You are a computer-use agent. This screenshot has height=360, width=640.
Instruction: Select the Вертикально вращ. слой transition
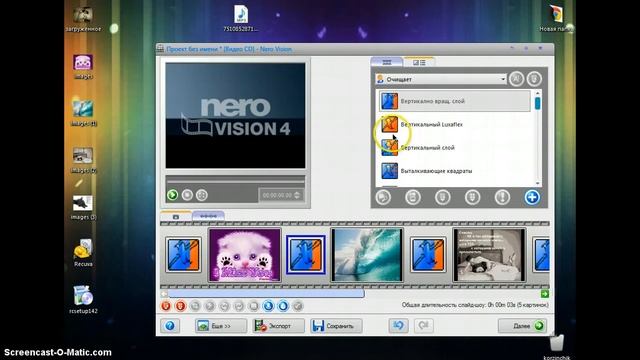(455, 101)
